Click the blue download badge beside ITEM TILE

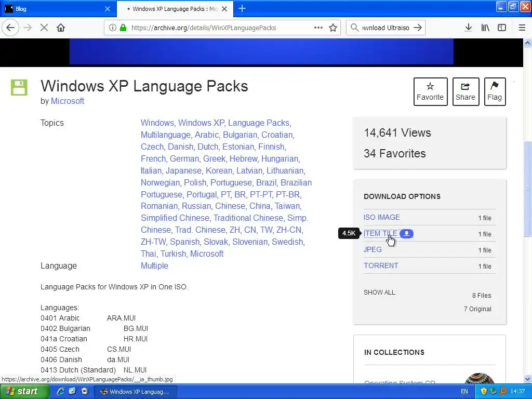406,233
